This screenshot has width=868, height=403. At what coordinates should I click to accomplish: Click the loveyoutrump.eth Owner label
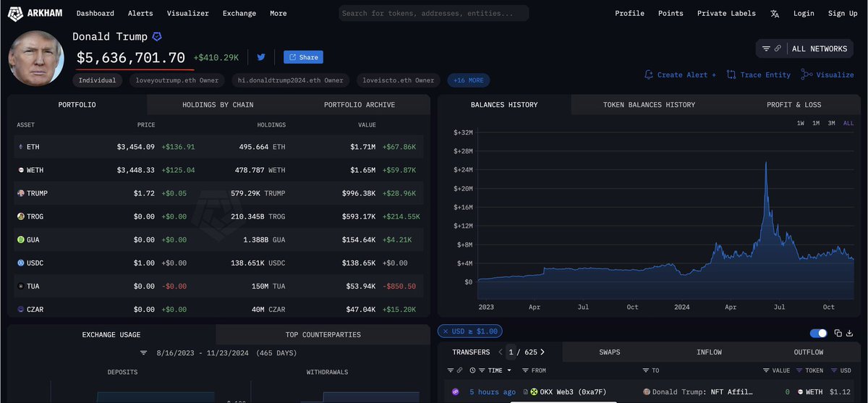click(177, 80)
